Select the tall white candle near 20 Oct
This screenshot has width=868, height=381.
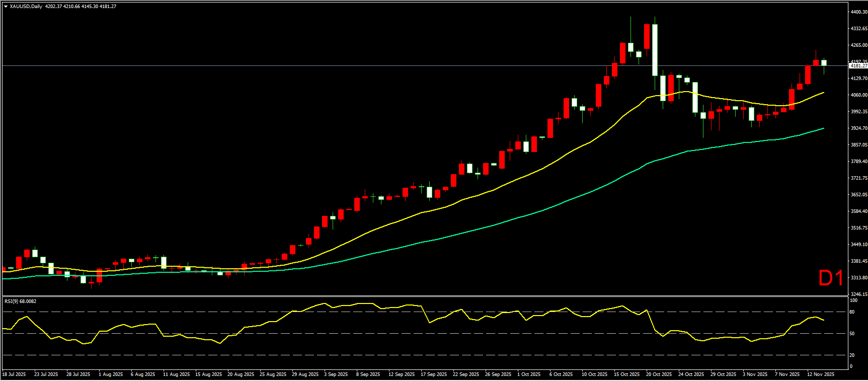655,50
